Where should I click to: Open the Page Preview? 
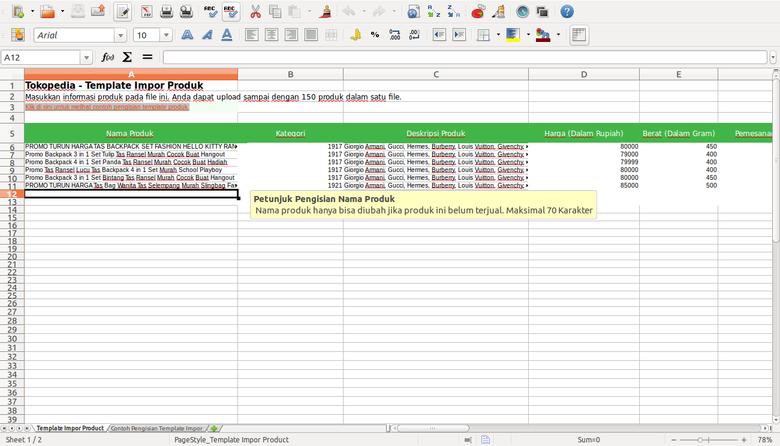[187, 11]
